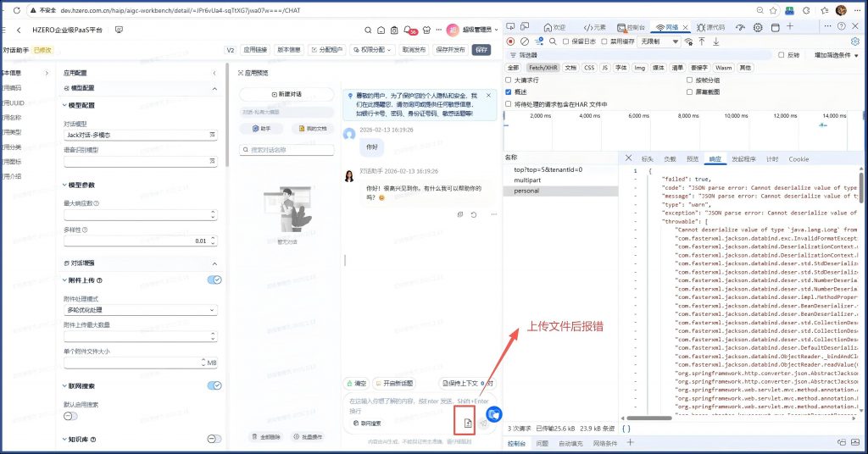
Task: Click the send message arrow icon
Action: [x=482, y=422]
